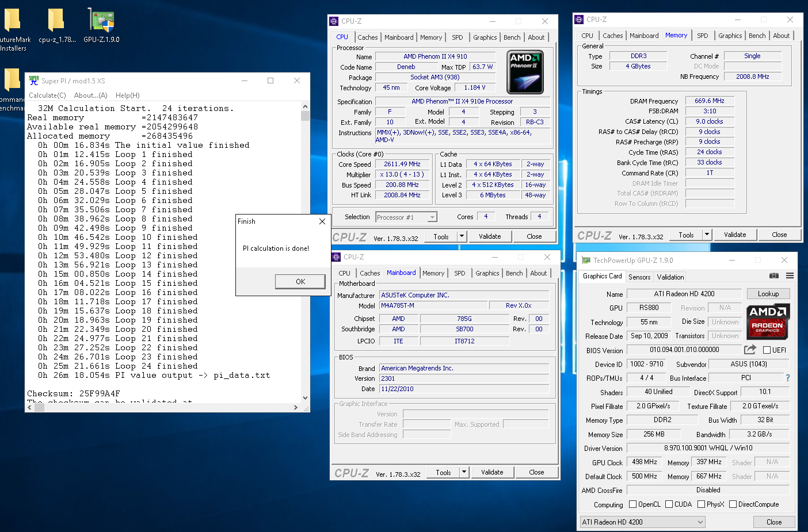
Task: Click the motherboard model M4A785T-M
Action: tap(433, 305)
